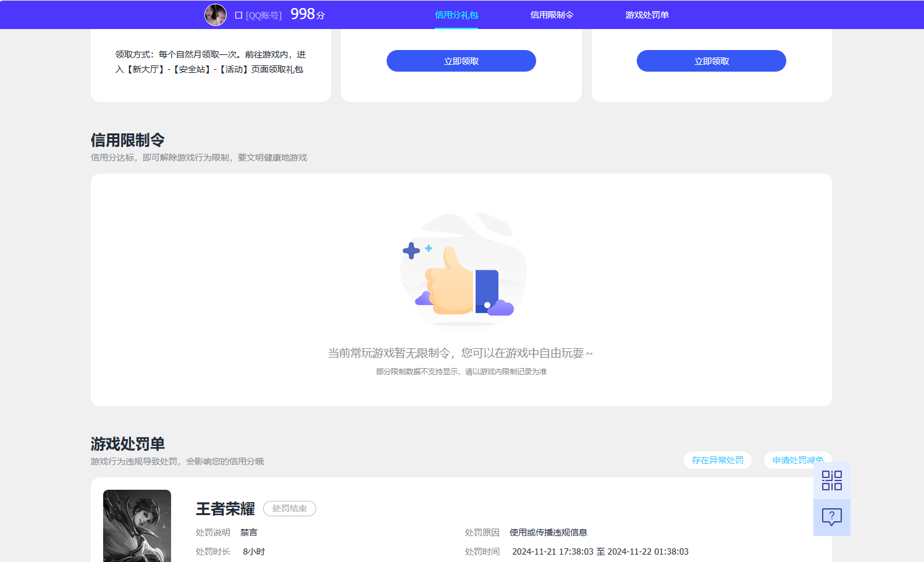Click the 8小时 penalty duration value

[254, 552]
